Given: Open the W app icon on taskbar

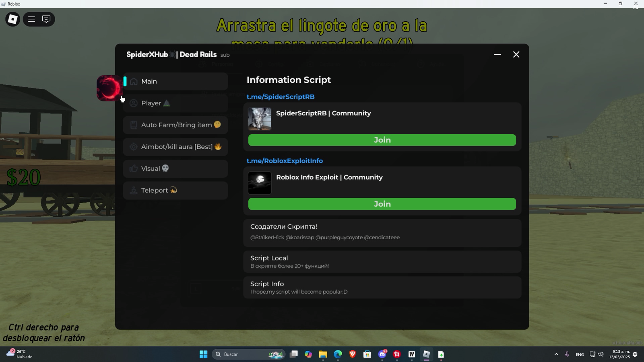Looking at the screenshot, I should pos(411,354).
